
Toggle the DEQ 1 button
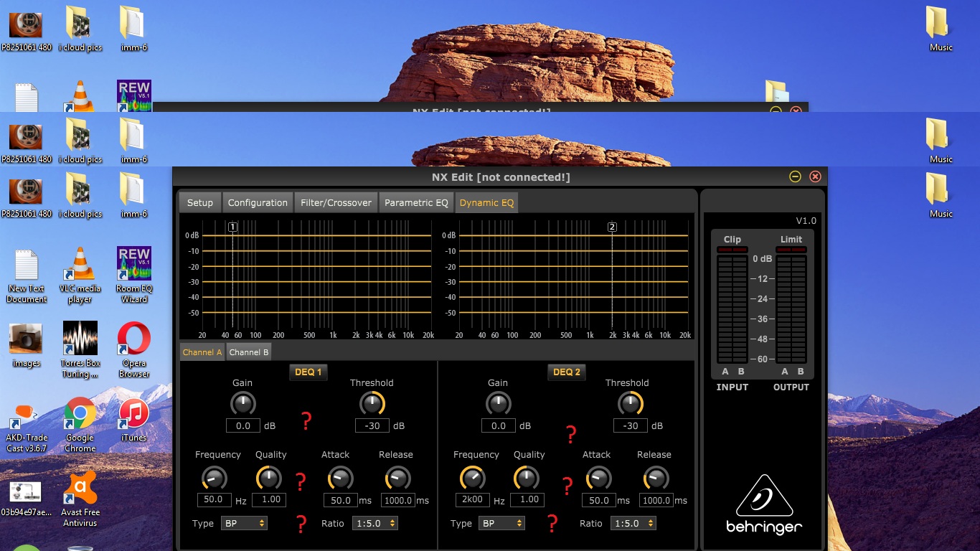point(308,372)
